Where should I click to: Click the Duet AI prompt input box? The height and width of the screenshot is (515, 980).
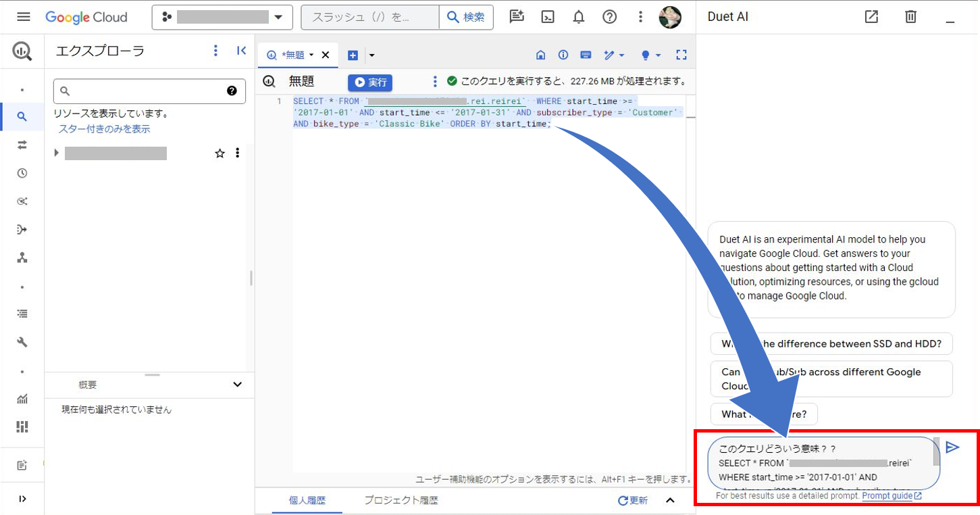[823, 463]
